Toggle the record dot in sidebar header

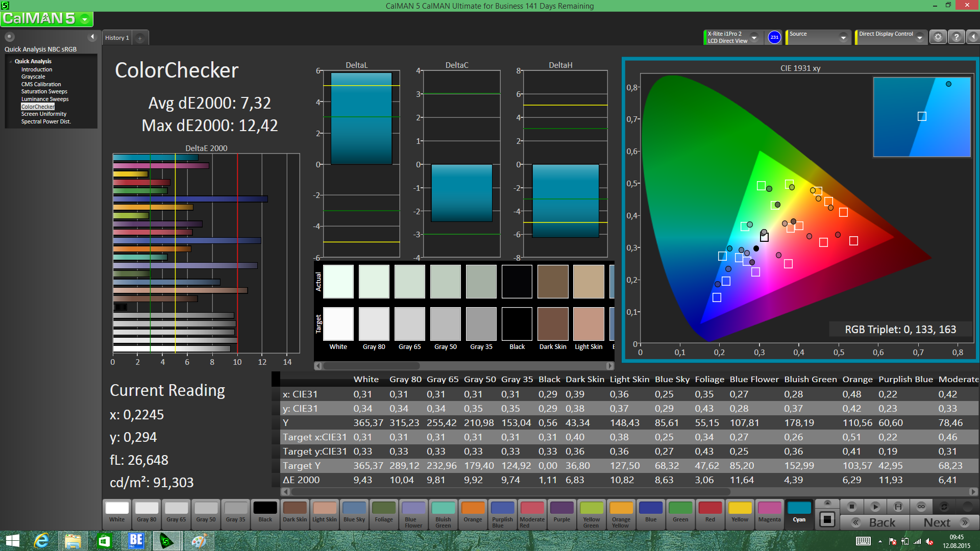tap(10, 37)
